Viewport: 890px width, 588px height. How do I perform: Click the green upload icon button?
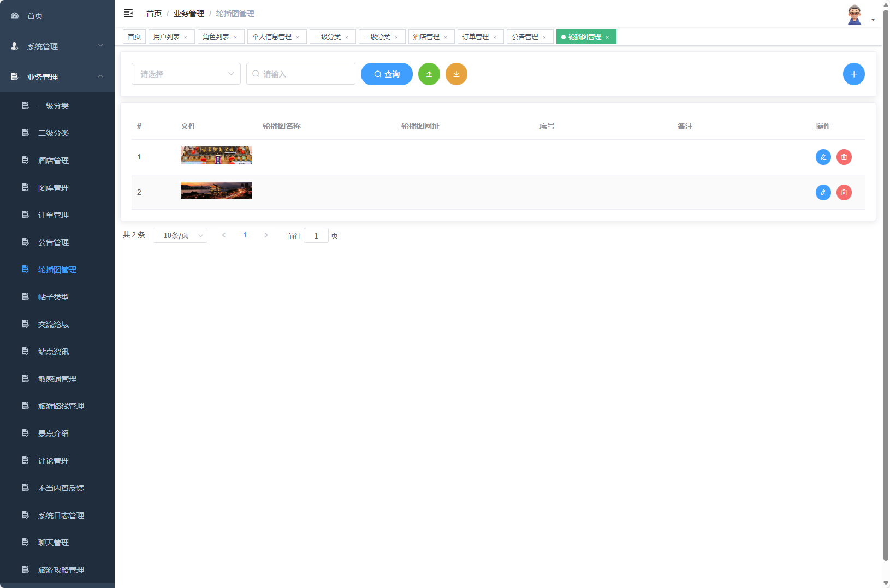pos(429,74)
